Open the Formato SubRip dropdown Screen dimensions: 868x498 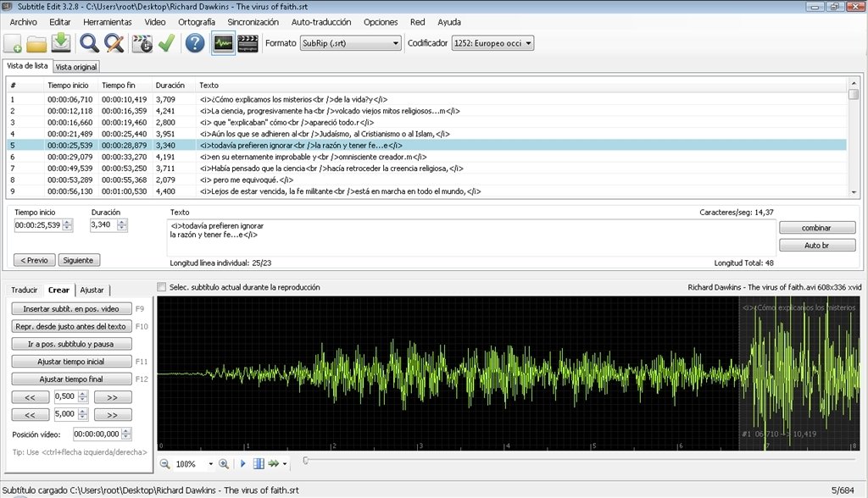[x=350, y=43]
